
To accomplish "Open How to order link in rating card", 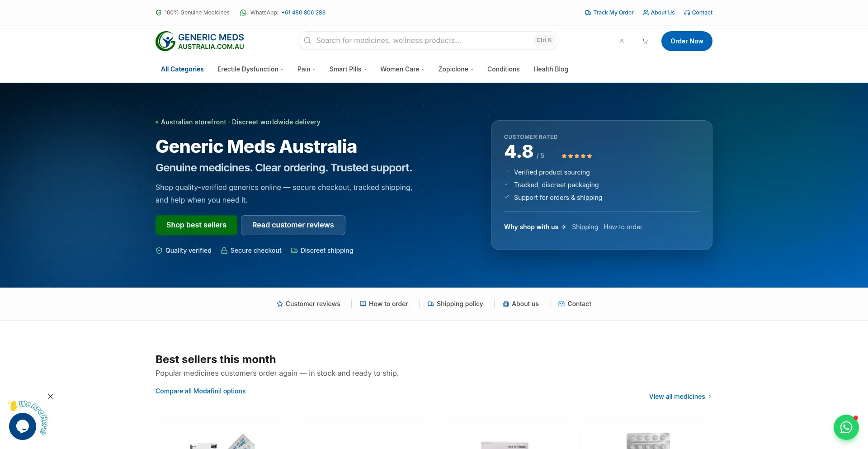I will pos(623,227).
